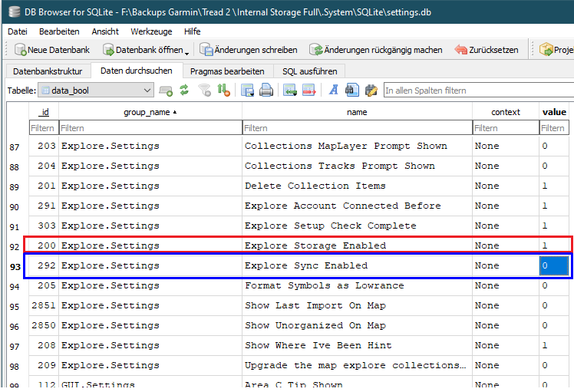Click the name column header
This screenshot has height=392, width=574.
point(357,112)
